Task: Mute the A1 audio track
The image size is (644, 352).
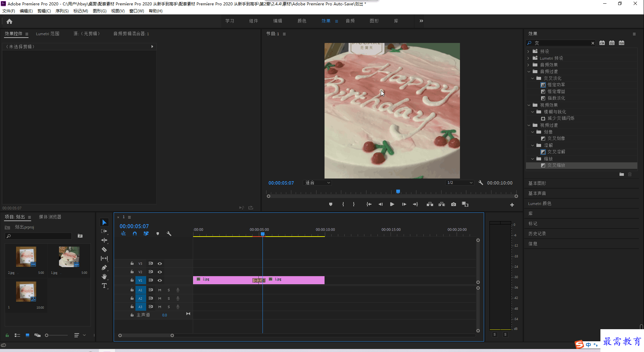Action: click(160, 290)
